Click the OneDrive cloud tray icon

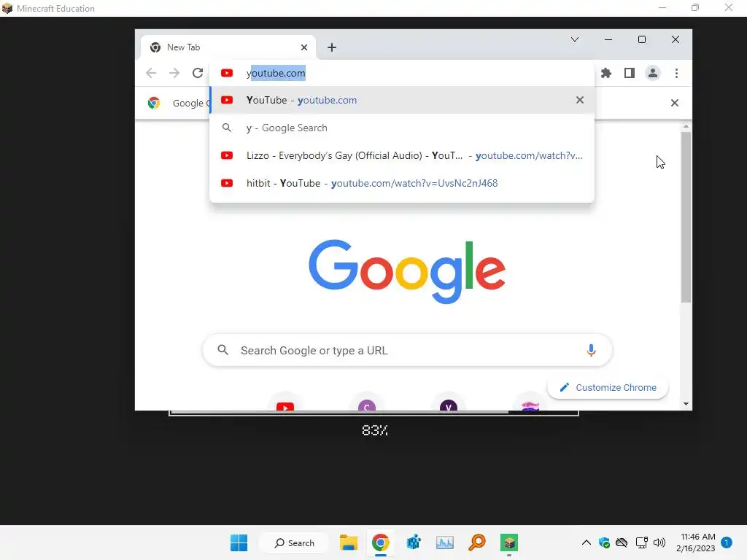622,542
